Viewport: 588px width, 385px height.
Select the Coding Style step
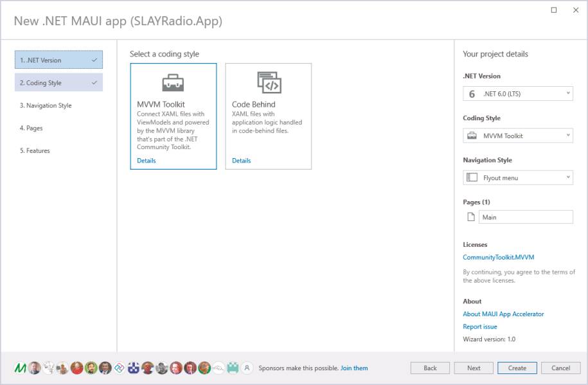58,82
